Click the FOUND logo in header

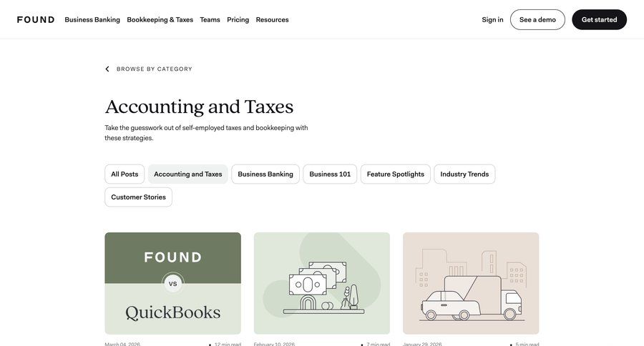click(36, 20)
